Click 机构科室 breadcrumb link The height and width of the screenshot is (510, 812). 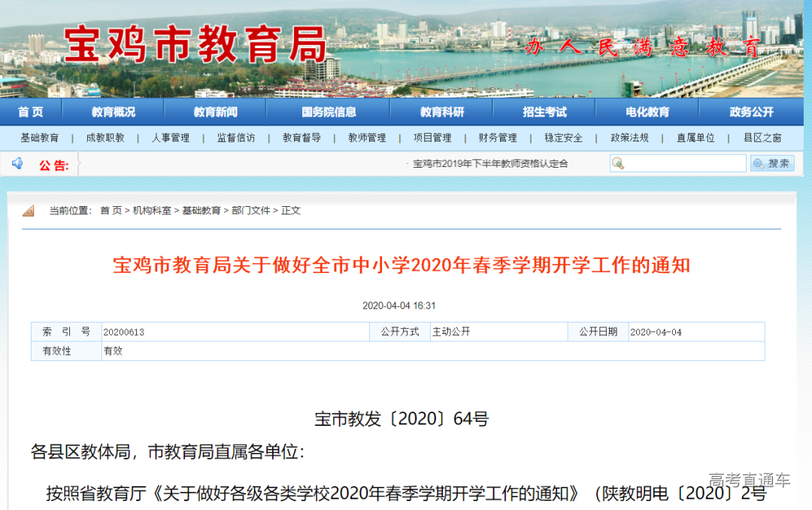[152, 211]
